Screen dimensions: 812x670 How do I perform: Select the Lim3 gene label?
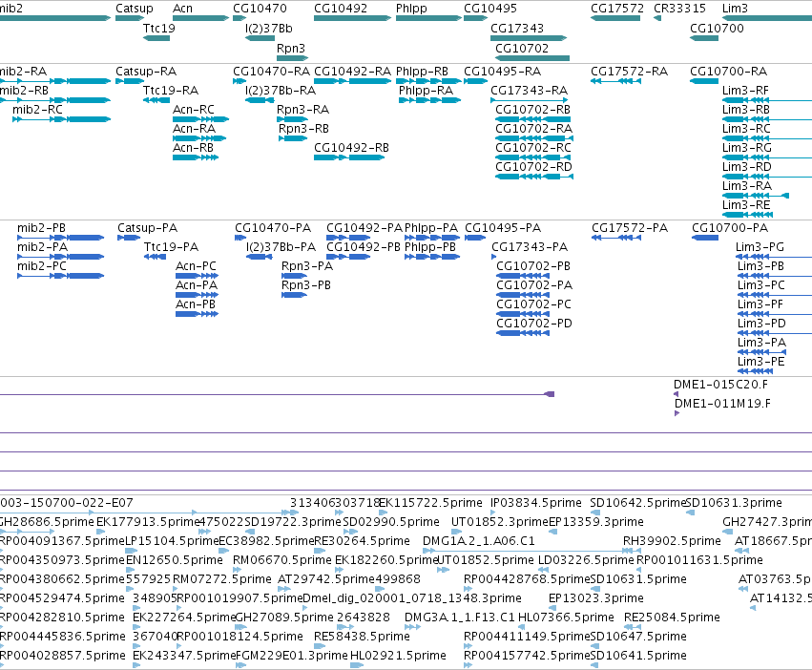(x=735, y=9)
